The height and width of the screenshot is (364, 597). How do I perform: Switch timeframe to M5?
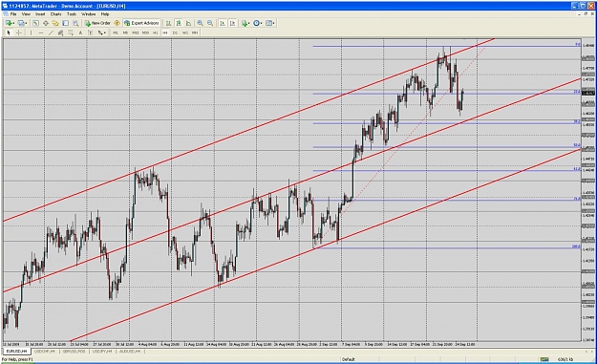[x=125, y=32]
